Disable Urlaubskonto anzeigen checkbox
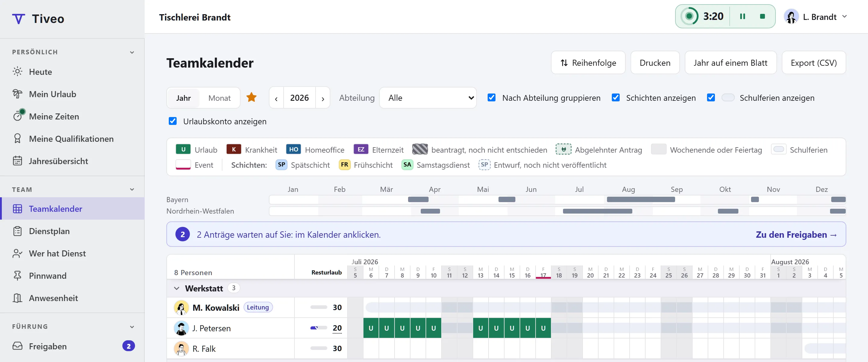Image resolution: width=868 pixels, height=362 pixels. [172, 121]
